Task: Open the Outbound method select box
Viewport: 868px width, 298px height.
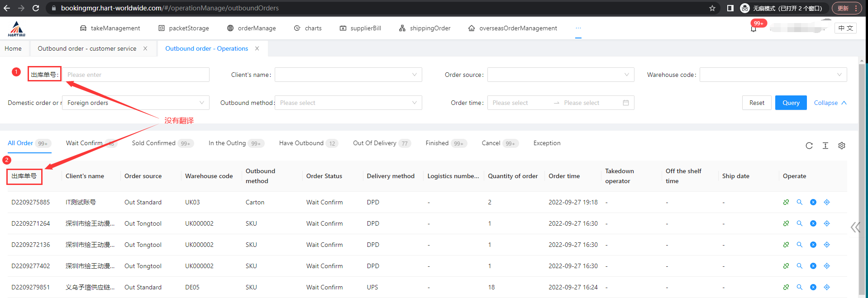Action: tap(348, 103)
